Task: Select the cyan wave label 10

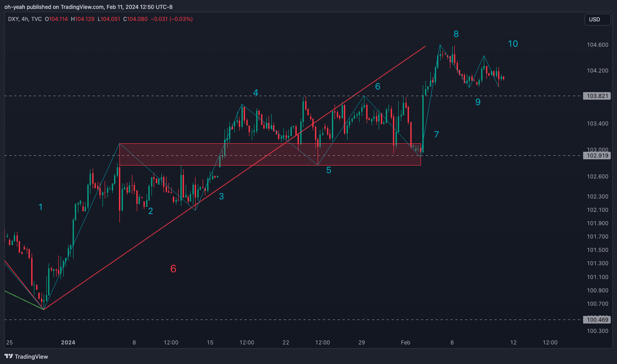Action: coord(513,44)
